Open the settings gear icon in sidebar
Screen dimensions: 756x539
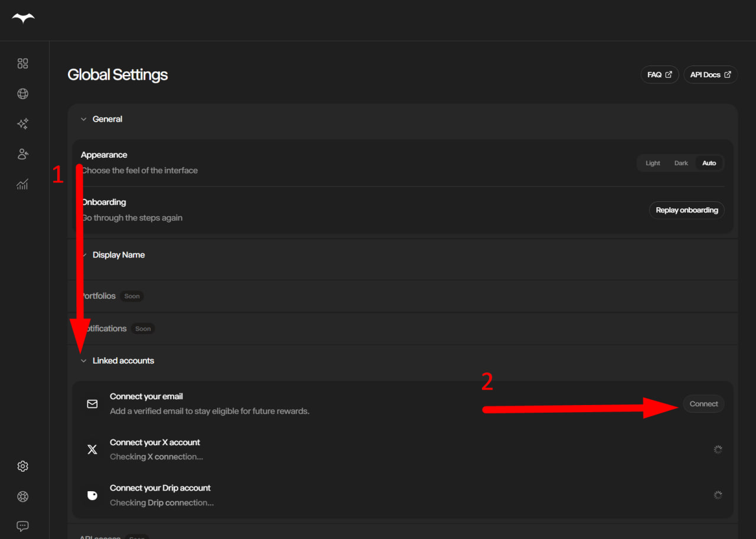pyautogui.click(x=22, y=466)
